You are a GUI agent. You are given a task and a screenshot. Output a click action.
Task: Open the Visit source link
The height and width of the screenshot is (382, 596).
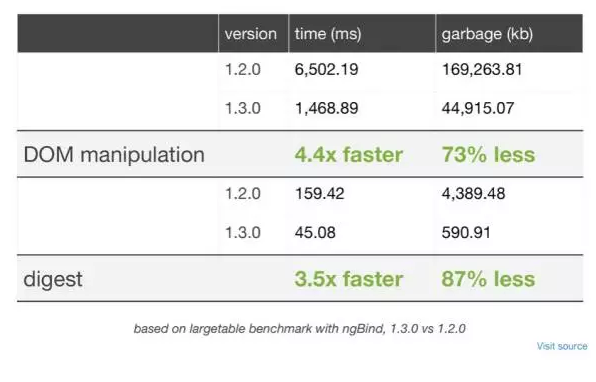click(562, 346)
